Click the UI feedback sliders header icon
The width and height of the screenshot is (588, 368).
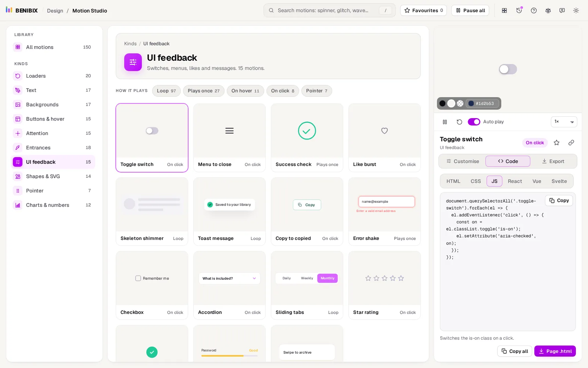point(133,62)
